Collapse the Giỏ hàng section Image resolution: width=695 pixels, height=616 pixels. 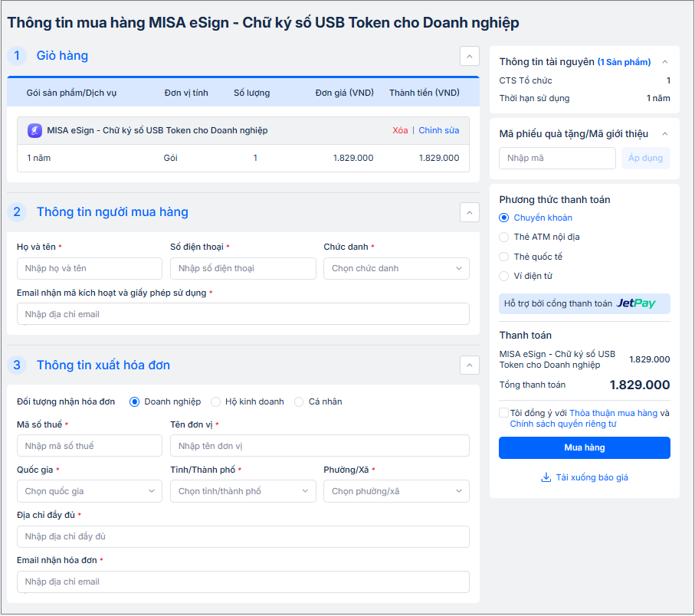(x=469, y=56)
